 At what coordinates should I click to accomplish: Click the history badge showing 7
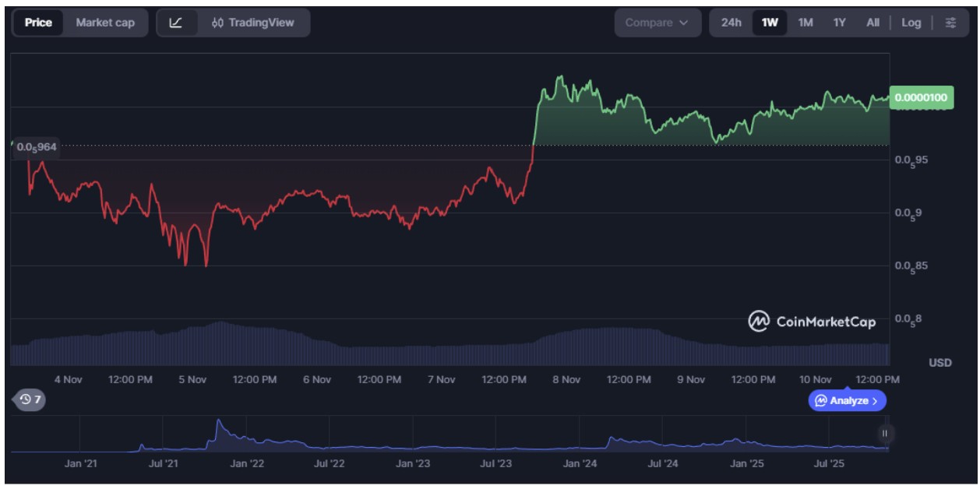point(31,399)
